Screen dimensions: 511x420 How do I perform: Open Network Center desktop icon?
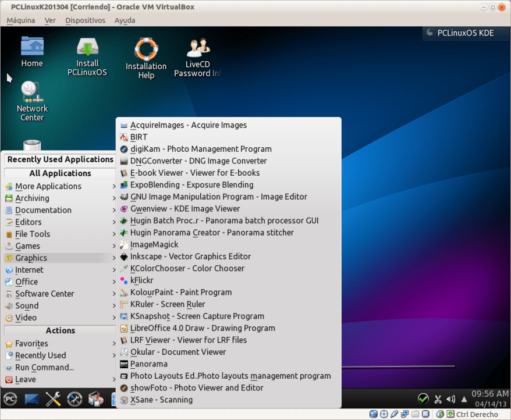pos(32,93)
